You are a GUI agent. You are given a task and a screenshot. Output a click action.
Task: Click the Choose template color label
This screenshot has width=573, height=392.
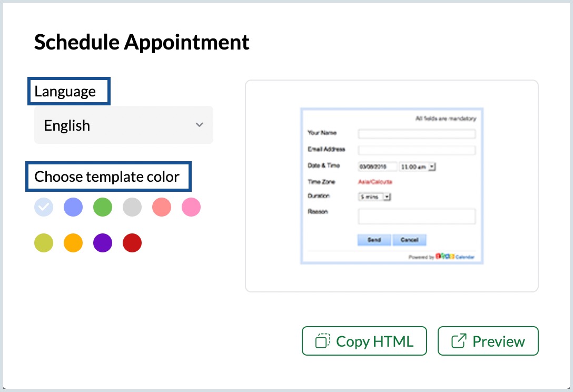(107, 177)
